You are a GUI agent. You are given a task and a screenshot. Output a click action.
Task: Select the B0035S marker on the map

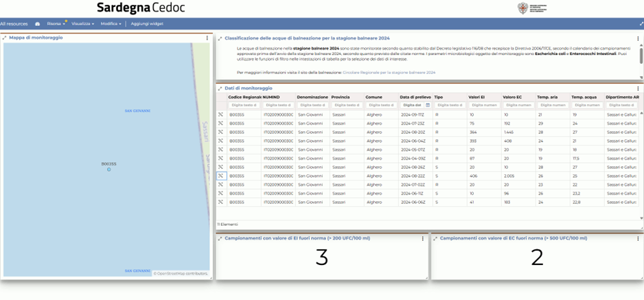[x=108, y=169]
